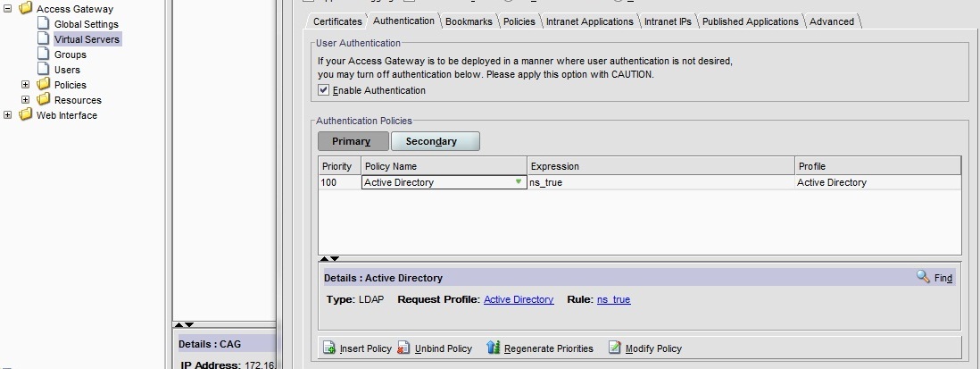
Task: Expand the Policies tree node
Action: click(x=25, y=84)
